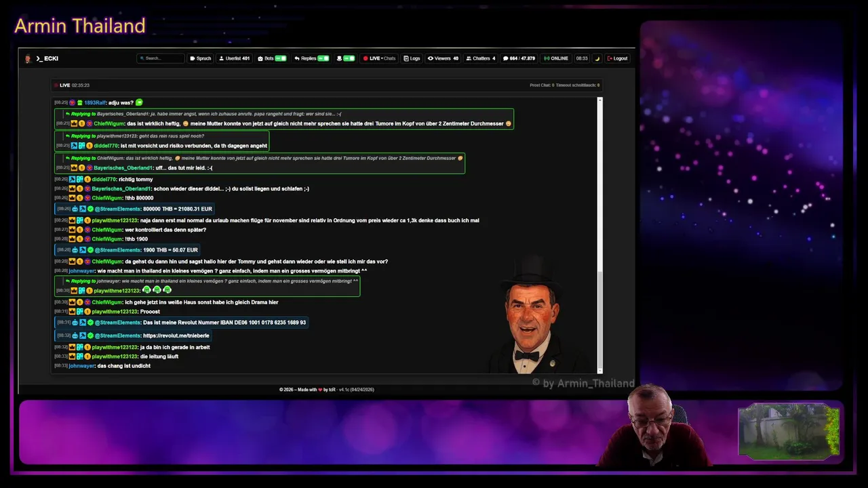The height and width of the screenshot is (488, 868).
Task: Click bot icon on '800000 THB' StreamElements message
Action: click(x=75, y=209)
